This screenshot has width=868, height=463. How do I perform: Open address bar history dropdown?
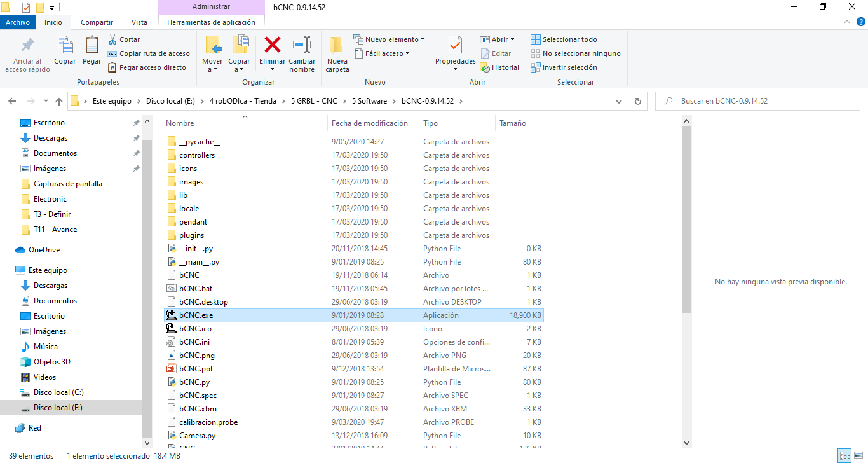coord(620,101)
